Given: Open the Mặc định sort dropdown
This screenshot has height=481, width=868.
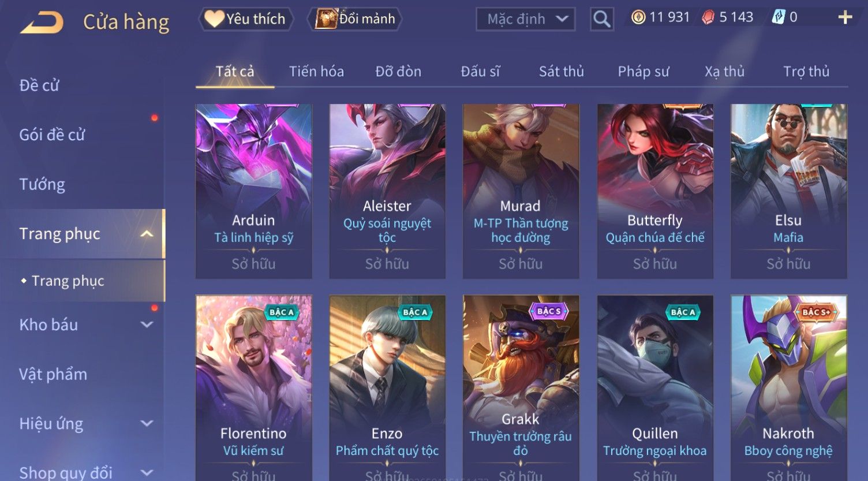Looking at the screenshot, I should click(x=526, y=19).
